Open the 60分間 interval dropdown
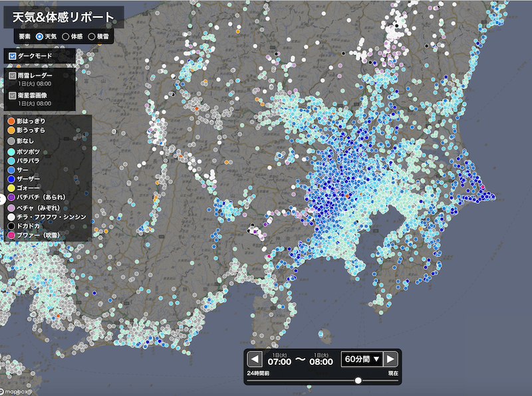Viewport: 532px width, 396px height. [x=362, y=359]
